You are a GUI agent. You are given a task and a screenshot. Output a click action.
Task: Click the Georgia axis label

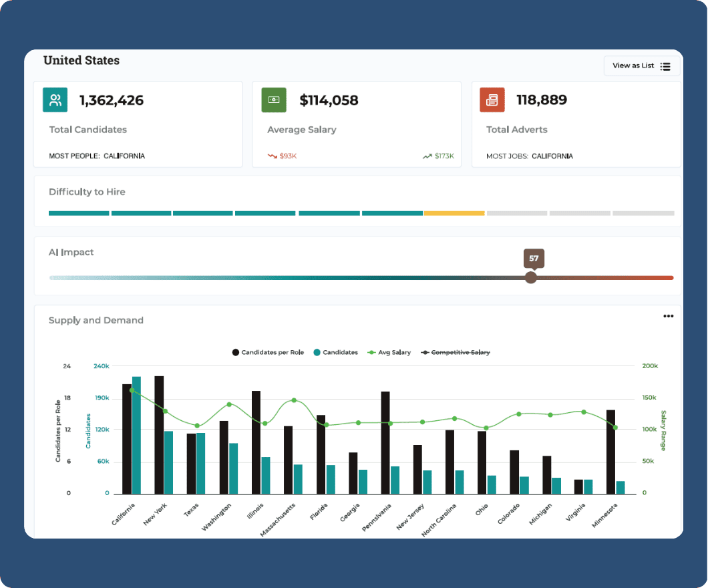pyautogui.click(x=350, y=512)
